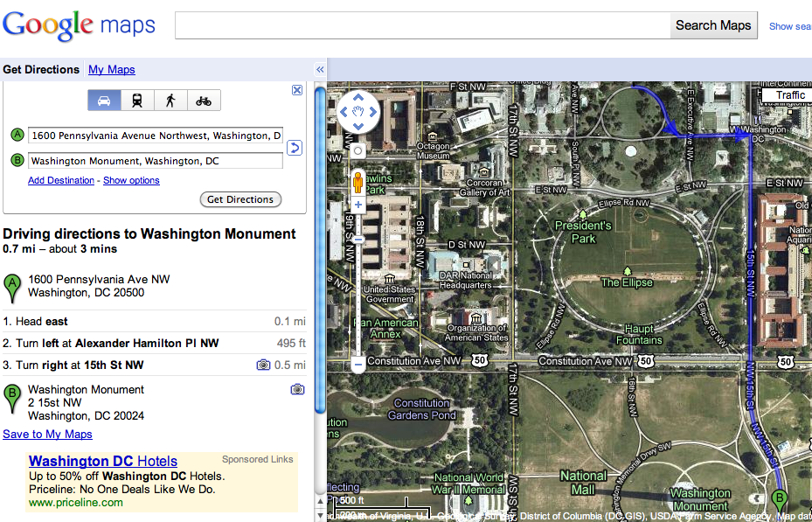
Task: Select step 2 Alexander Hamilton Pl NW
Action: coord(155,343)
